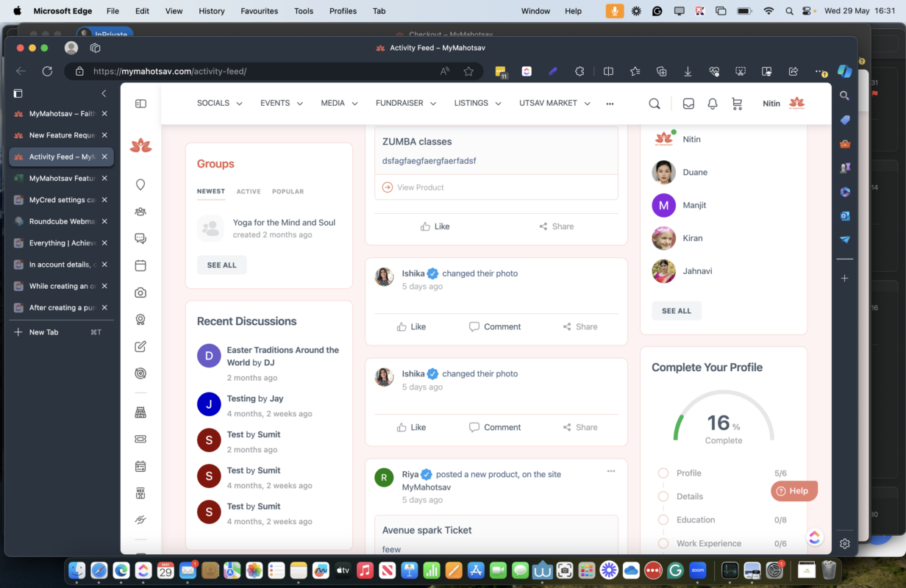Open Manjit's member avatar
Screen dimensions: 906x588
(x=663, y=205)
